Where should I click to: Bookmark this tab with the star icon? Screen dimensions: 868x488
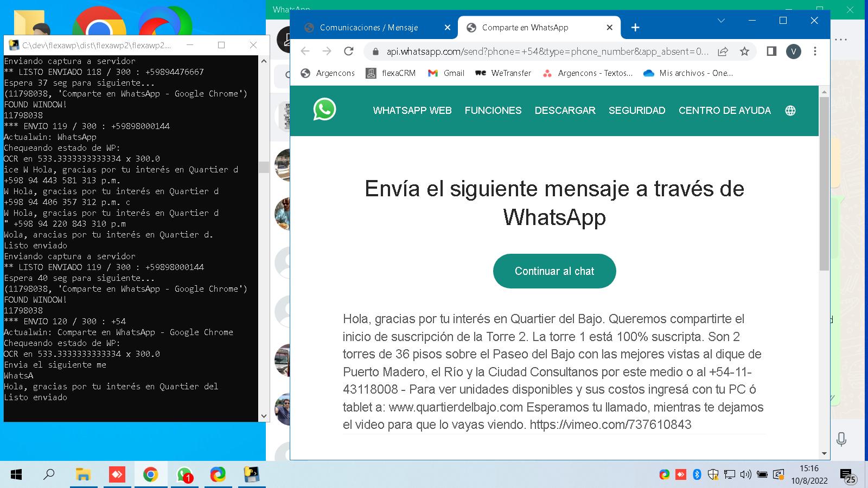744,52
